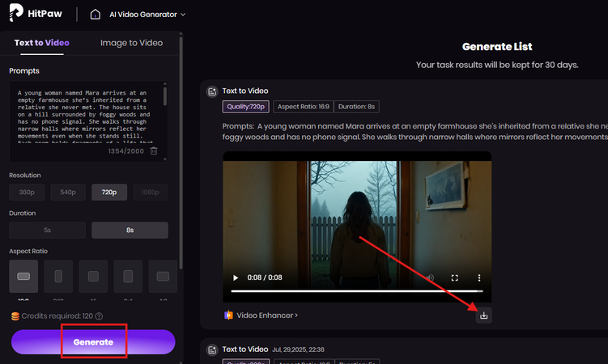Viewport: 608px width, 364px height.
Task: Click the HitPaw logo
Action: click(36, 13)
